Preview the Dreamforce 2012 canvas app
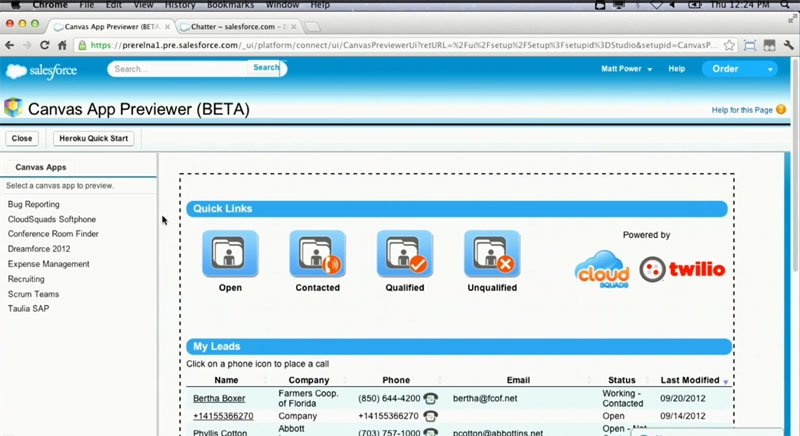 pos(39,249)
